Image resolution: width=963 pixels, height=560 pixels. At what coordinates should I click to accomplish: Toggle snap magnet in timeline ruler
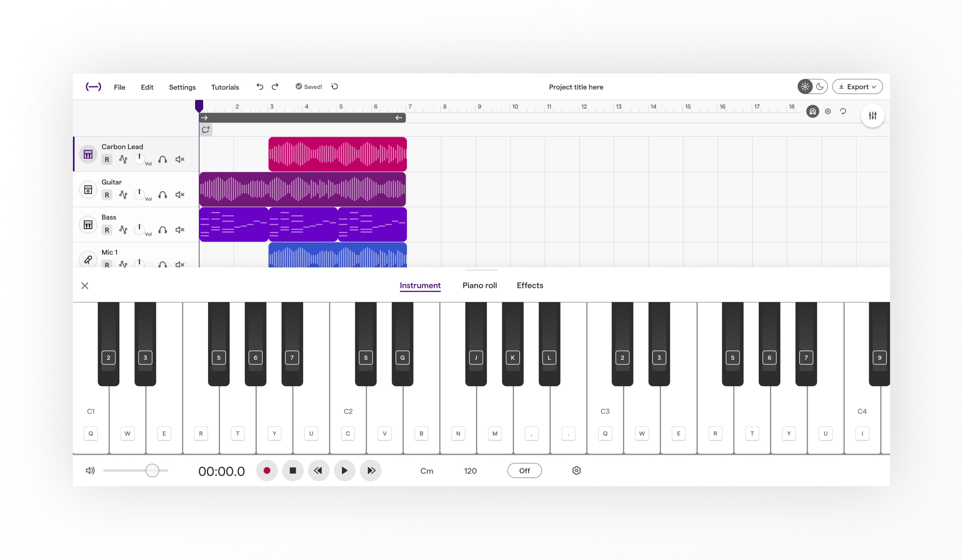pyautogui.click(x=812, y=111)
